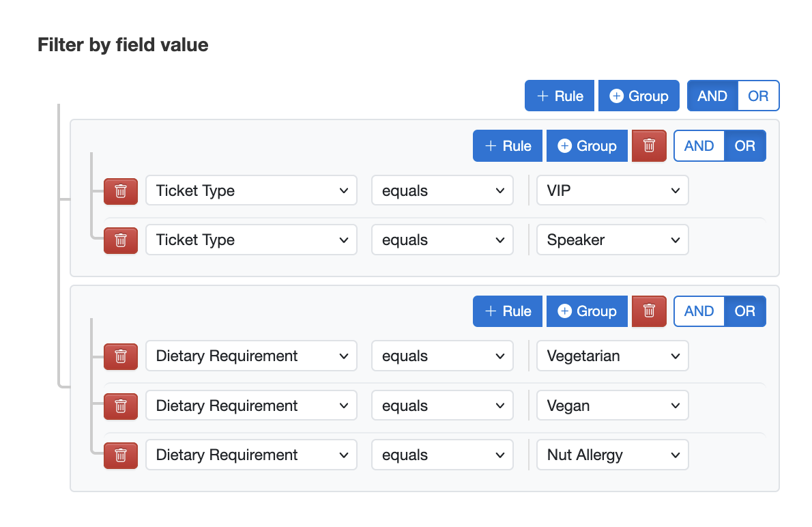Delete the Vegan dietary requirement rule
Image resolution: width=812 pixels, height=527 pixels.
click(121, 405)
